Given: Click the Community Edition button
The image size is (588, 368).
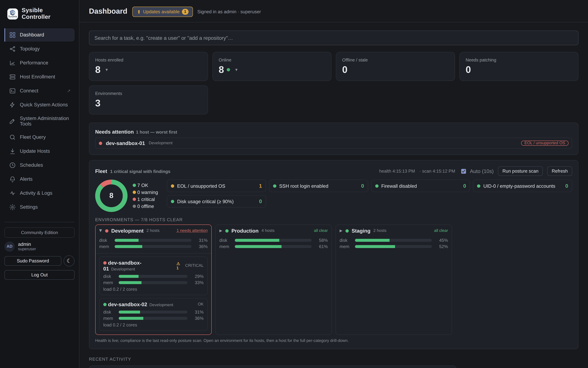Looking at the screenshot, I should pyautogui.click(x=39, y=233).
